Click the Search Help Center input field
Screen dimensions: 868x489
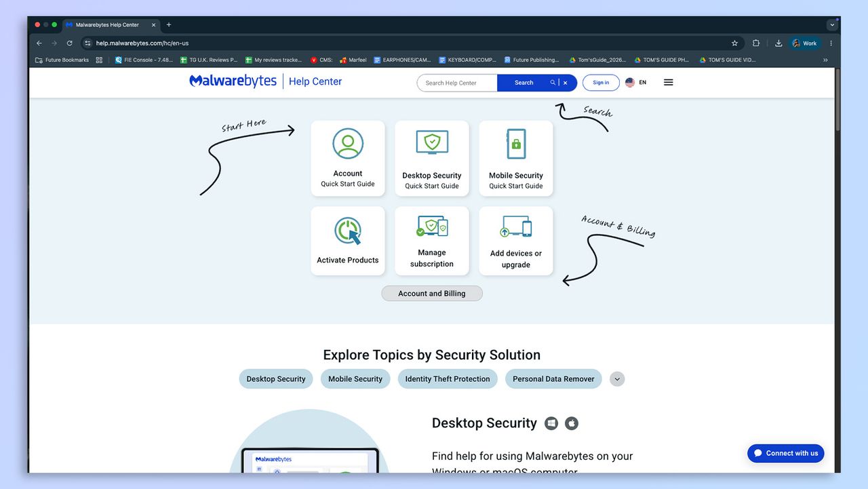457,83
